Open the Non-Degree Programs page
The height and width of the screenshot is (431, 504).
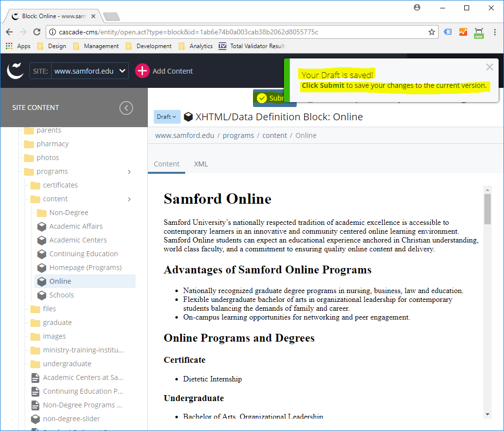[x=77, y=405]
